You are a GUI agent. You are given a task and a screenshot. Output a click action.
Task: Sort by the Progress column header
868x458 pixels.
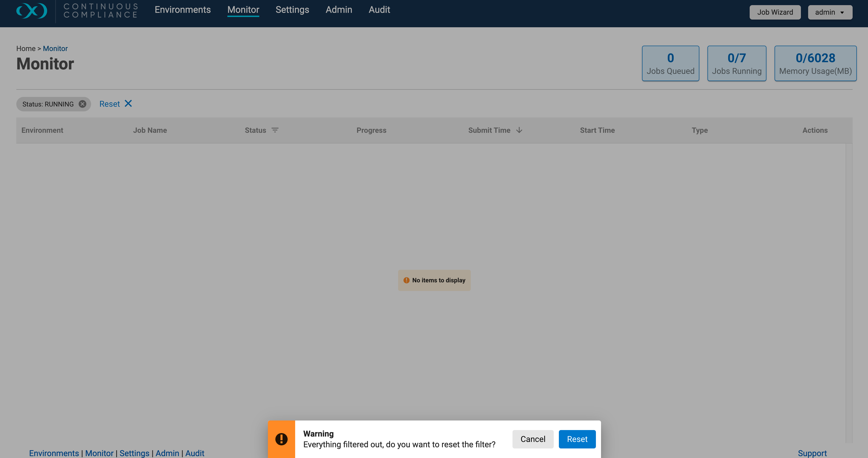click(x=371, y=130)
